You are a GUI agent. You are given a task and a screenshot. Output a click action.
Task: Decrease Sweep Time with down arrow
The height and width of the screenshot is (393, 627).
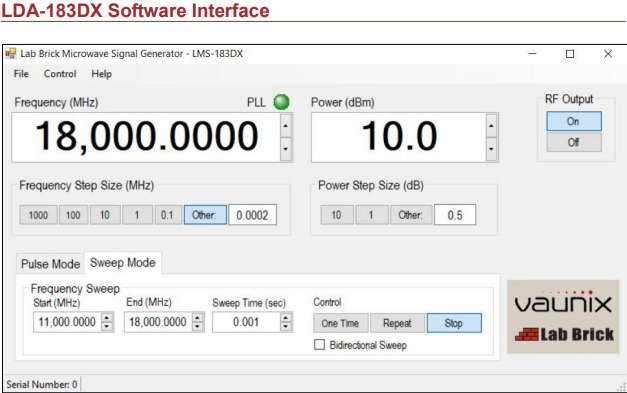286,327
